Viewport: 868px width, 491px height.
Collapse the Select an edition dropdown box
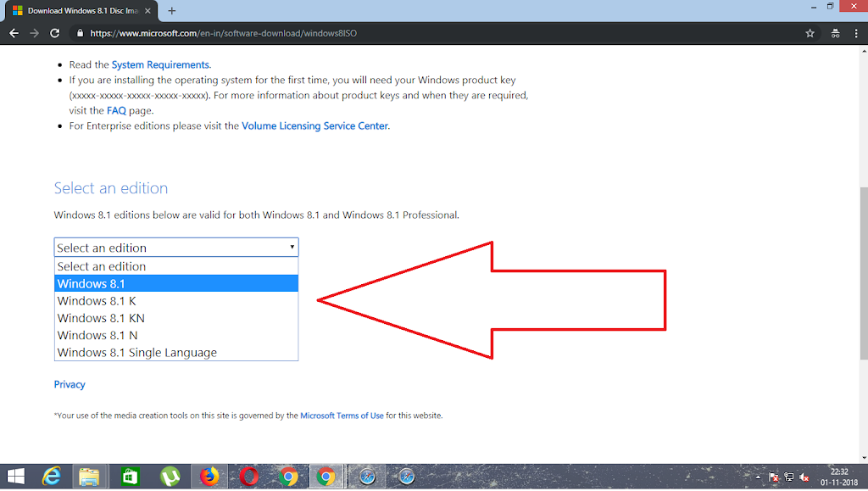point(176,248)
